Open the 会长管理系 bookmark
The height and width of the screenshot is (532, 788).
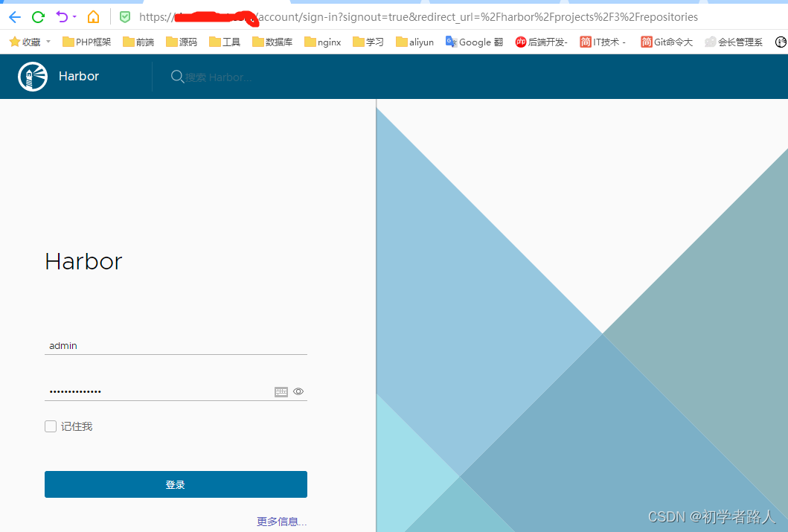(x=733, y=42)
